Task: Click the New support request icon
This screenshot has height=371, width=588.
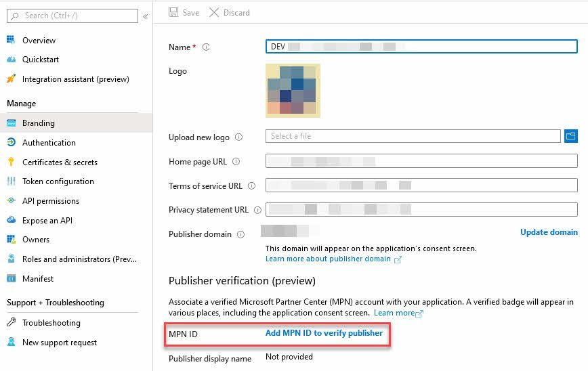Action: click(x=12, y=342)
